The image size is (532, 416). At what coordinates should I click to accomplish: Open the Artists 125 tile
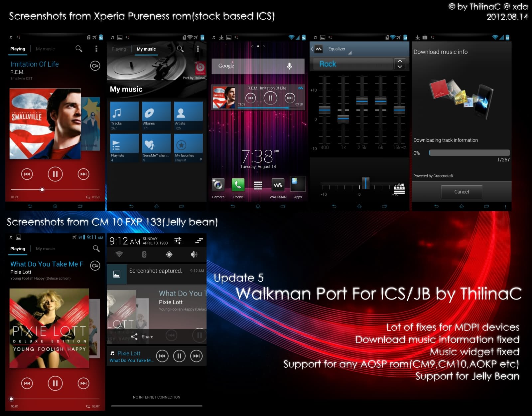click(188, 116)
